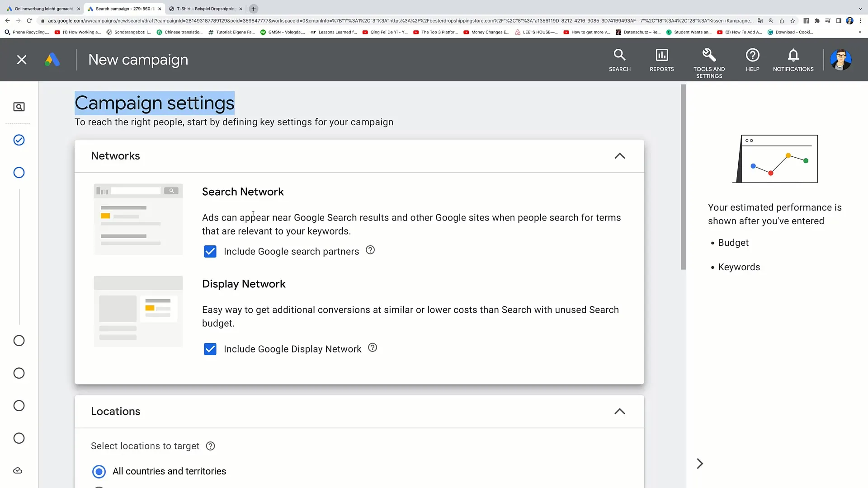Viewport: 868px width, 488px height.
Task: Click the Google Ads logo icon
Action: [52, 59]
